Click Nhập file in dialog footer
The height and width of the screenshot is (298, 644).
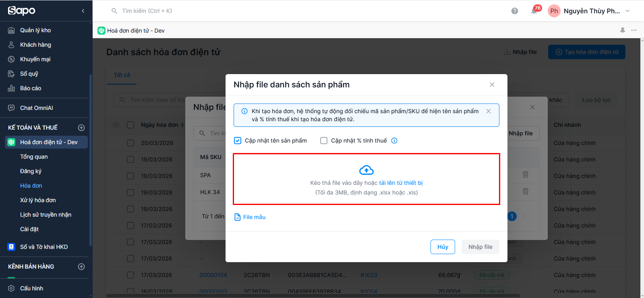pyautogui.click(x=480, y=247)
